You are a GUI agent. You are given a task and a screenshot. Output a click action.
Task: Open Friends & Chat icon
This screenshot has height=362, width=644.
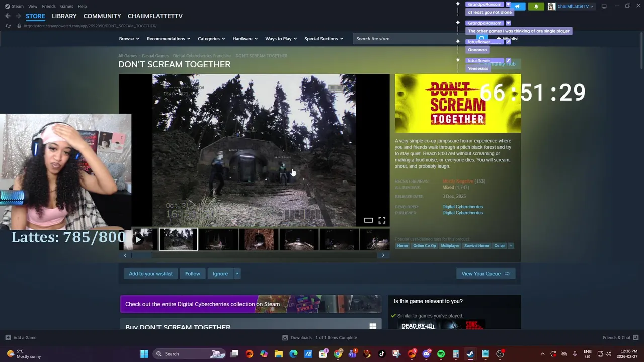(636, 338)
